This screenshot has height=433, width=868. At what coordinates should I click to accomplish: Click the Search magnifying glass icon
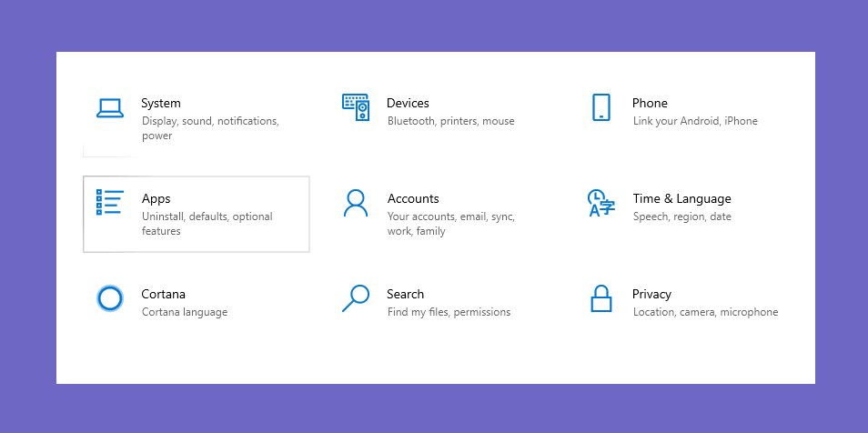click(356, 298)
